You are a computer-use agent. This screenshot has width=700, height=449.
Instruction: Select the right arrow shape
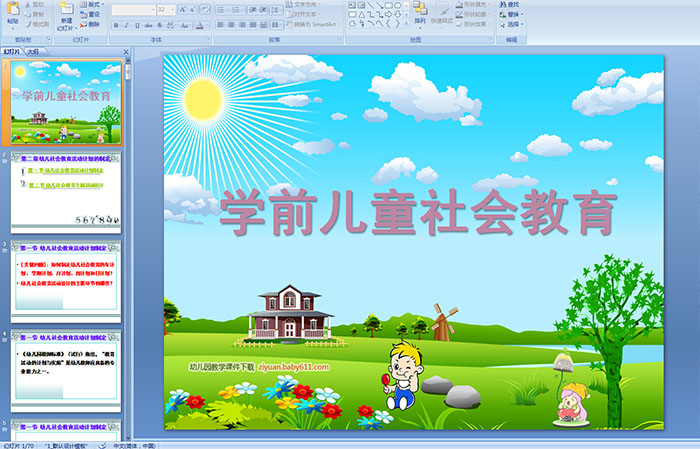pyautogui.click(x=389, y=14)
